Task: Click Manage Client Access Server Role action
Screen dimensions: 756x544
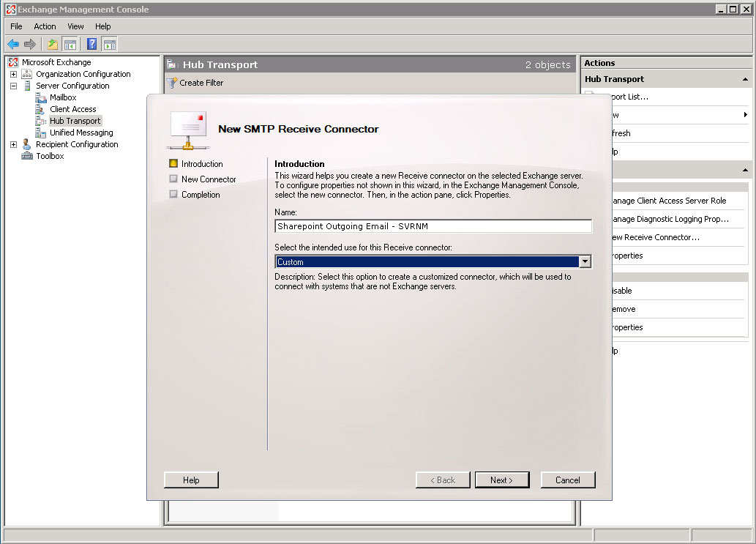Action: pos(669,201)
